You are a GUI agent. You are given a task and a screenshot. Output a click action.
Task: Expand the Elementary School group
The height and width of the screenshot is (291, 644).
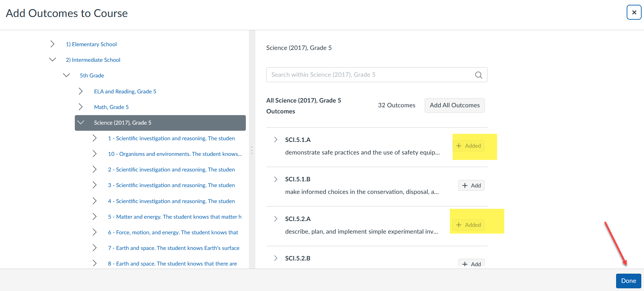[52, 44]
